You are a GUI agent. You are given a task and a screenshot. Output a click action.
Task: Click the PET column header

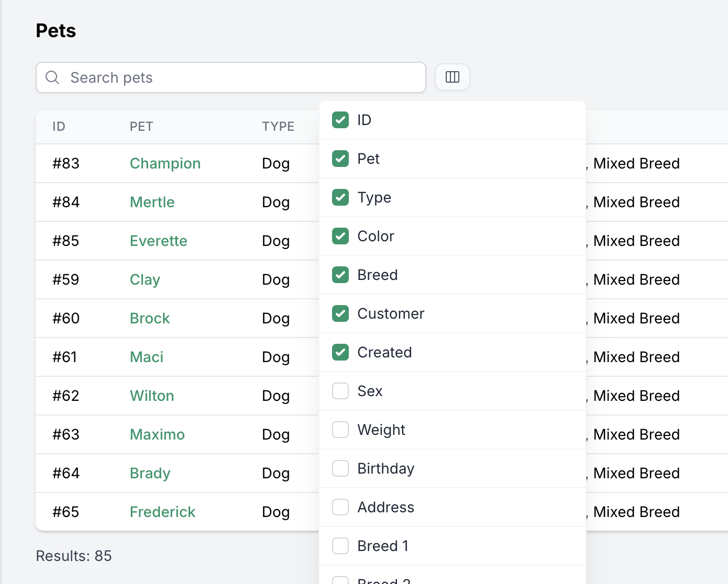(x=141, y=127)
